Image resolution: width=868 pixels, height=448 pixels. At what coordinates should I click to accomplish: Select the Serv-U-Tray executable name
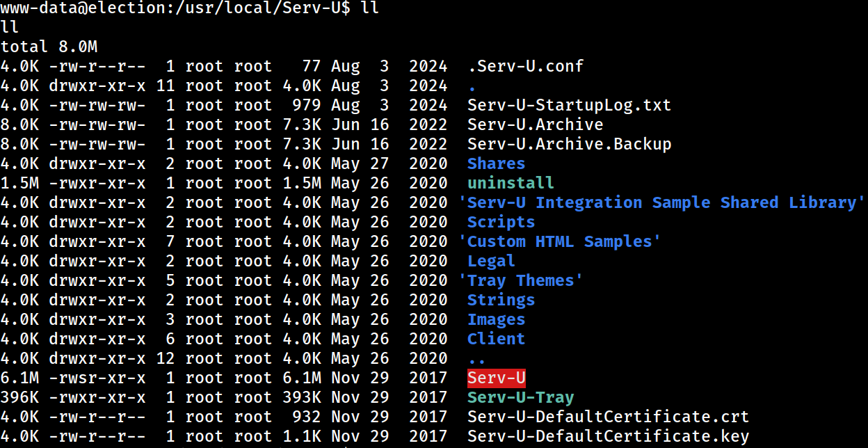pyautogui.click(x=520, y=397)
